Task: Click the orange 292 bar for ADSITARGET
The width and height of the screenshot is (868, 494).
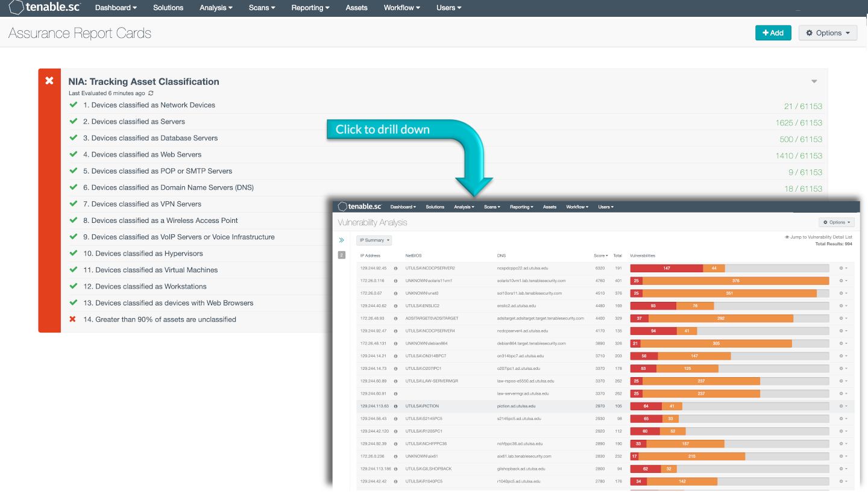Action: tap(721, 318)
